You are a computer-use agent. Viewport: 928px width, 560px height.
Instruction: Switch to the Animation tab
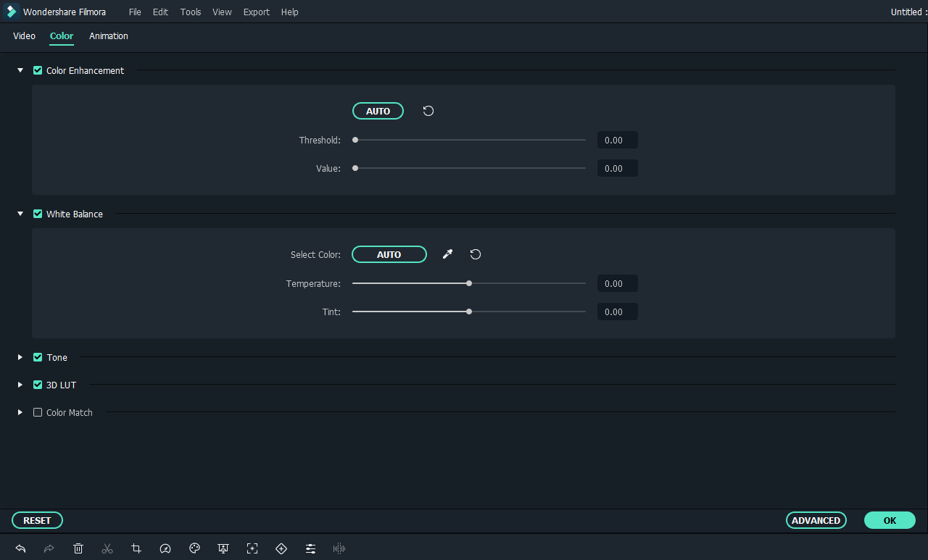[109, 35]
